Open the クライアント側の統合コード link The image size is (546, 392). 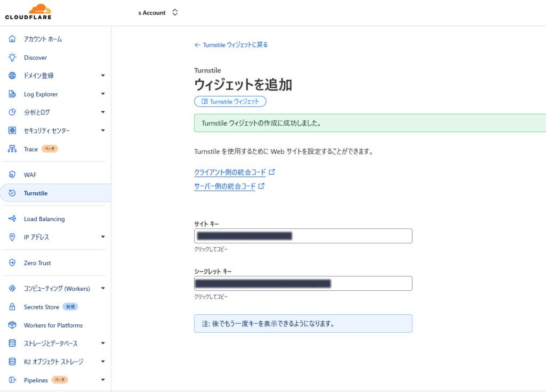[230, 173]
